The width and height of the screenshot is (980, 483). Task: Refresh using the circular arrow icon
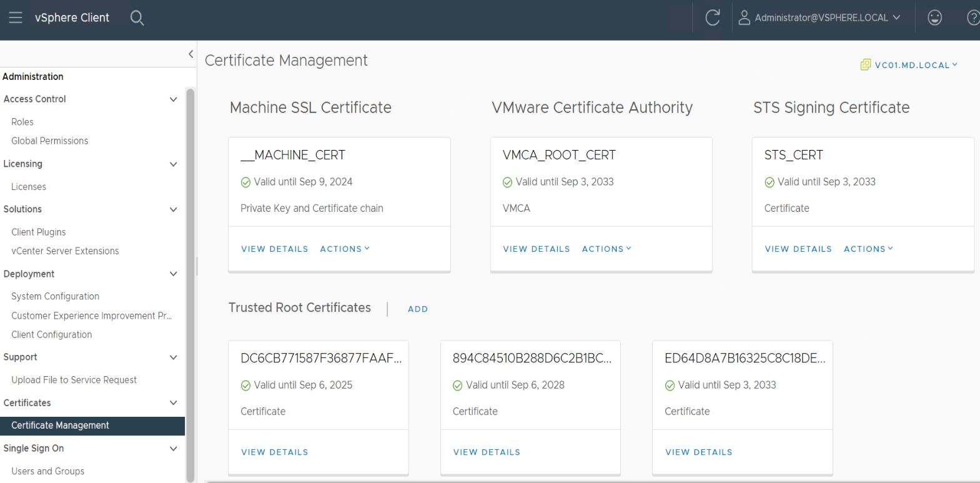[713, 17]
